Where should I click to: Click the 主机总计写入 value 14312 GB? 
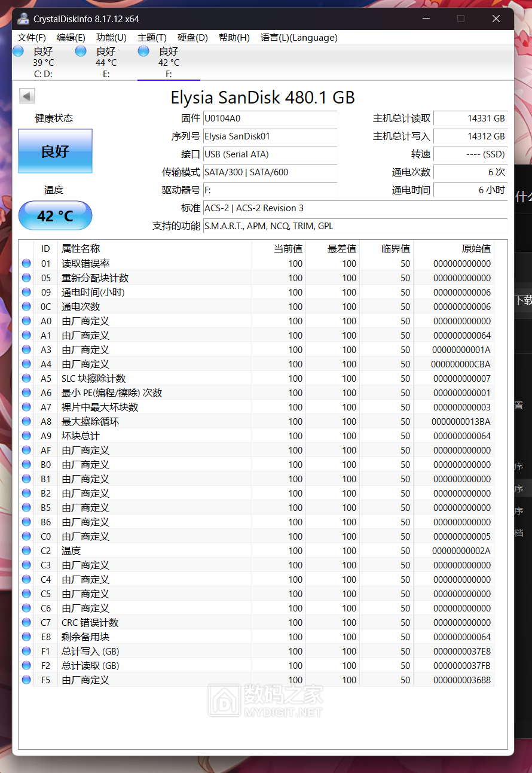click(x=470, y=136)
